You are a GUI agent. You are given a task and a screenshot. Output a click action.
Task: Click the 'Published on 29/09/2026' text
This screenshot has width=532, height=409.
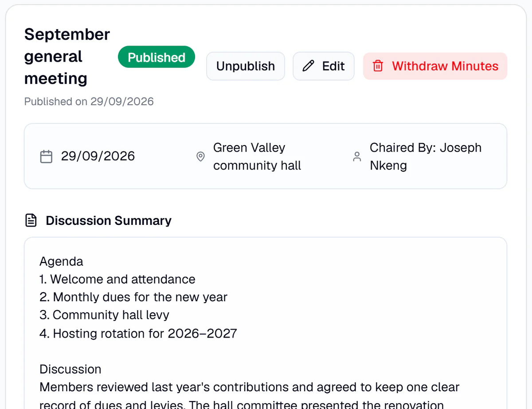89,102
